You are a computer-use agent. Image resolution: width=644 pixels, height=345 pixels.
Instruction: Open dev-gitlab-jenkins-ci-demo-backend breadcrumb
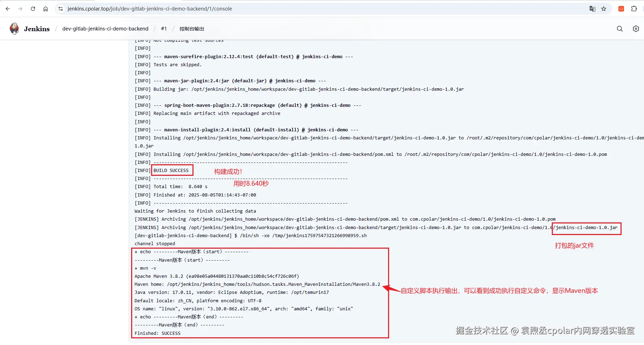click(105, 29)
